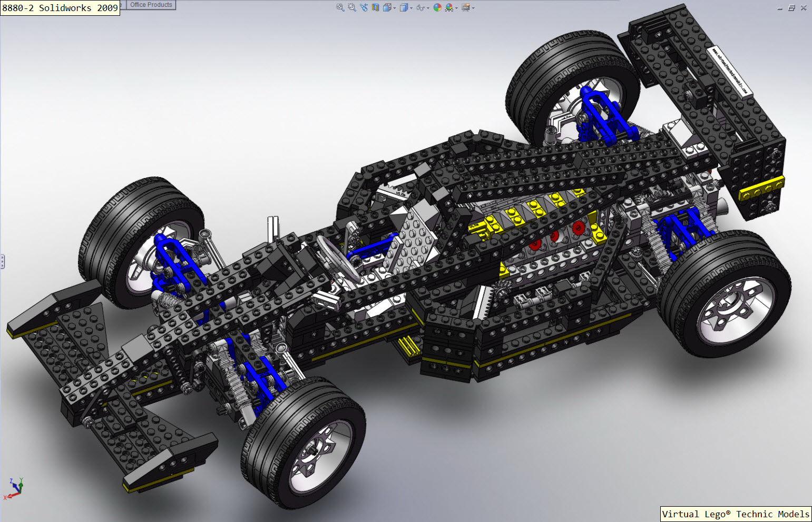Image resolution: width=812 pixels, height=522 pixels.
Task: Click the XYZ coordinate triad
Action: click(x=14, y=489)
